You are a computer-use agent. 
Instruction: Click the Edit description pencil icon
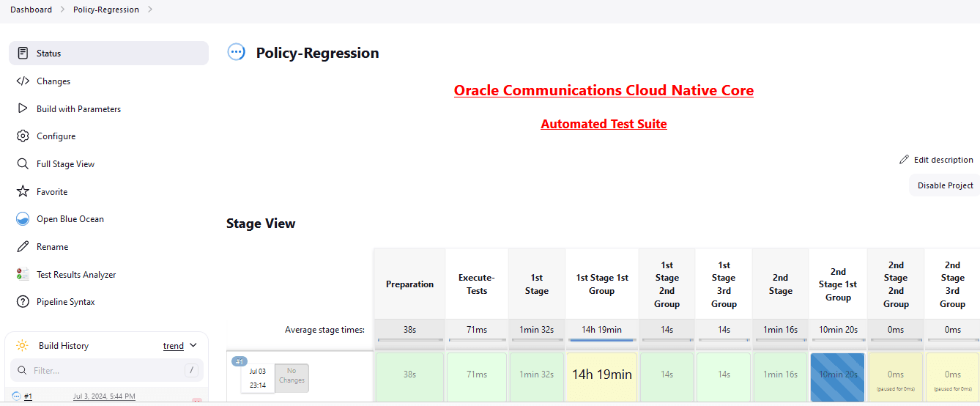905,160
